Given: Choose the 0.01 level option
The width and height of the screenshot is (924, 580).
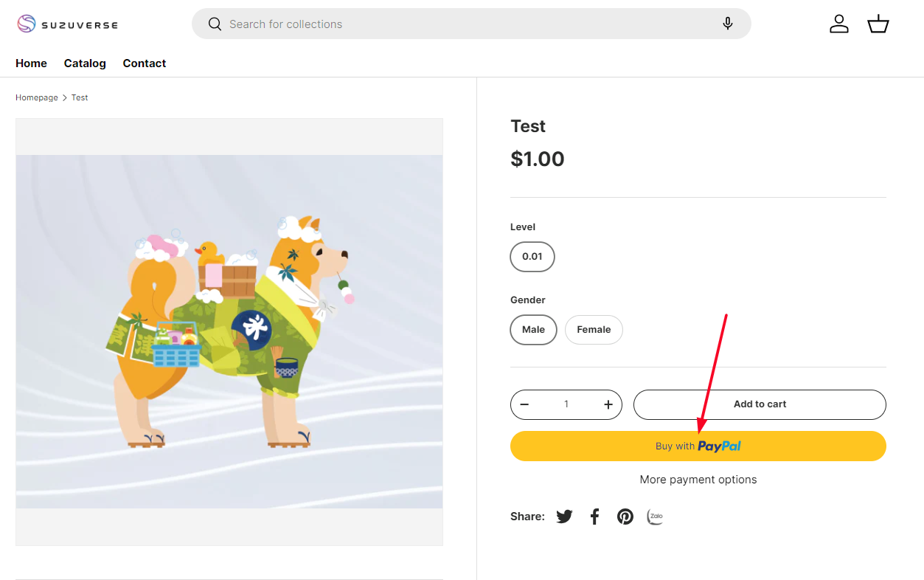Looking at the screenshot, I should pos(532,257).
